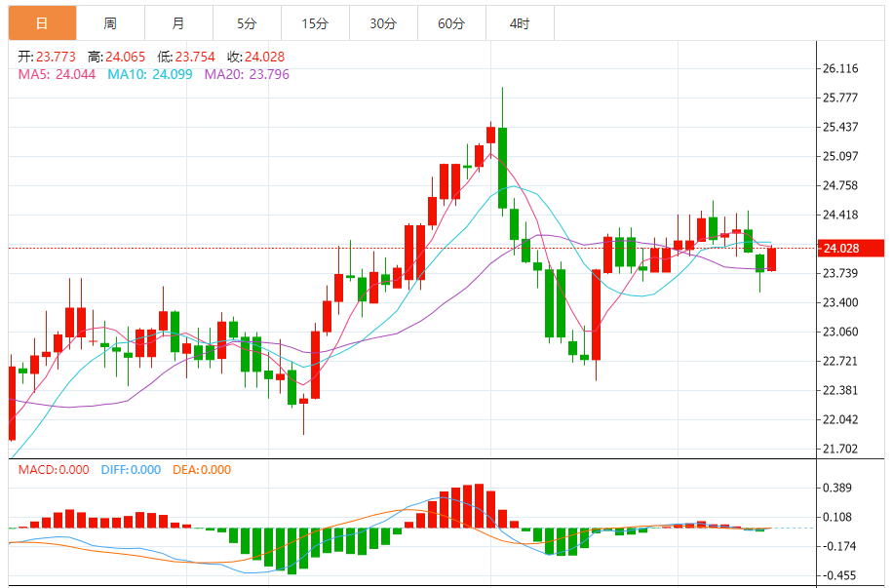The image size is (893, 588).
Task: Open the 5分 timeframe tab
Action: coord(248,23)
